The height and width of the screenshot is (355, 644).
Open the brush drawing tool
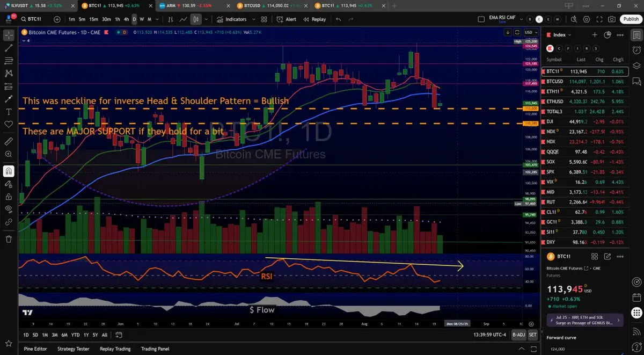tap(9, 99)
